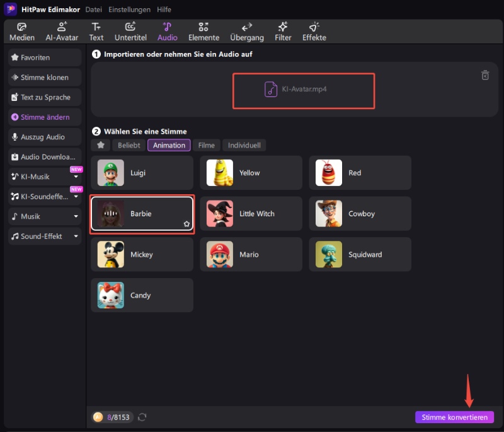Click the refresh credits icon
The image size is (504, 432).
pos(142,417)
